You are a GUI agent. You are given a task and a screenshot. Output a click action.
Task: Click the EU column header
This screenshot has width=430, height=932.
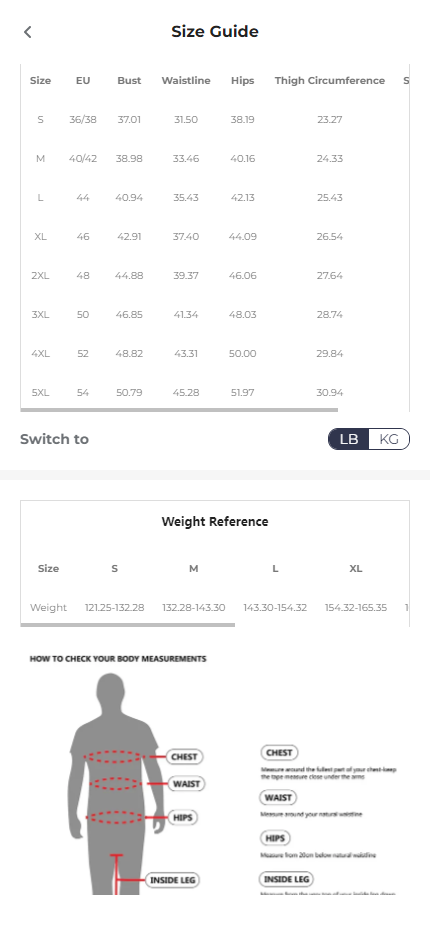[83, 81]
